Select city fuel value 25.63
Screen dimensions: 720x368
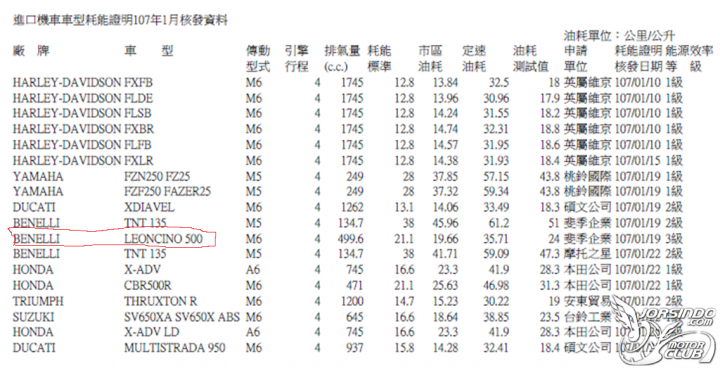click(x=445, y=285)
